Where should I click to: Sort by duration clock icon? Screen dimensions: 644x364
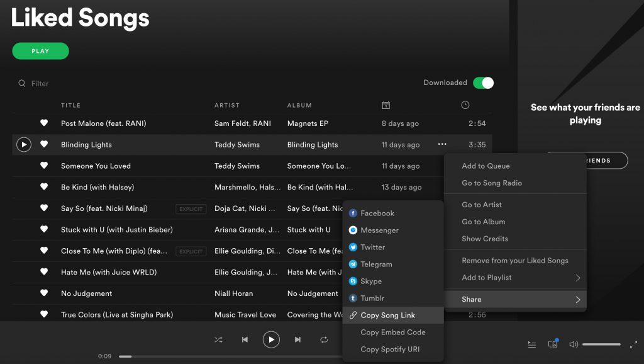click(x=465, y=105)
